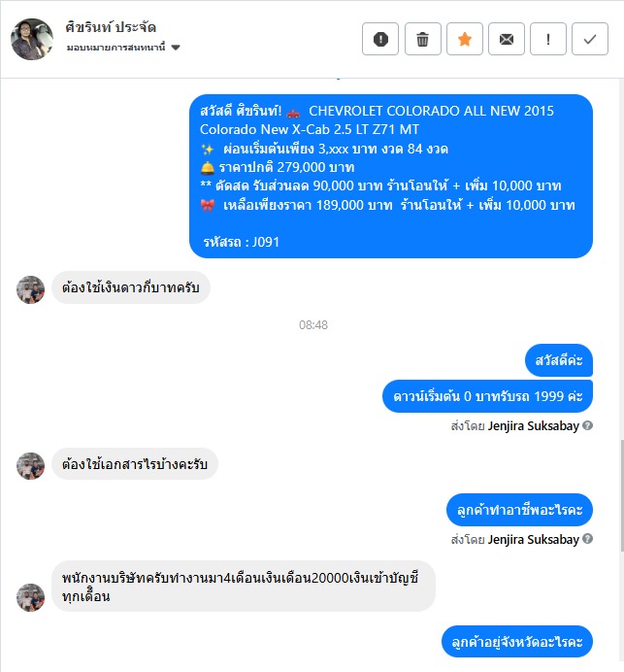Click the sender avatar beside the documents question
This screenshot has height=672, width=624.
pyautogui.click(x=30, y=466)
